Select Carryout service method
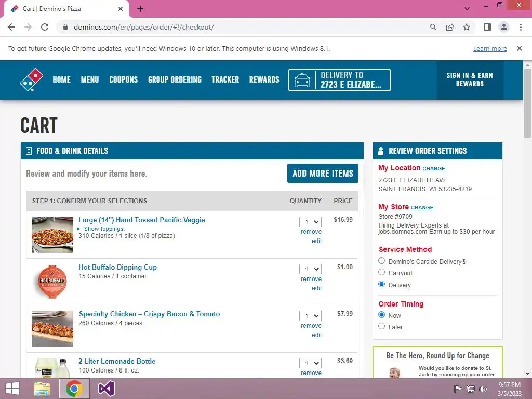Screen dimensions: 532x399 (x=382, y=272)
